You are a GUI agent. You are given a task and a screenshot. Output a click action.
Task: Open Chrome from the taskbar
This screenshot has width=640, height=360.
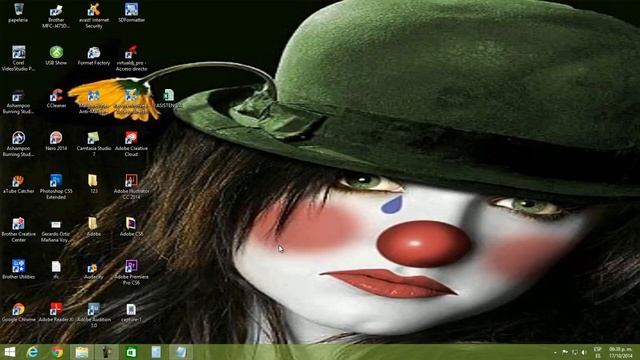57,352
